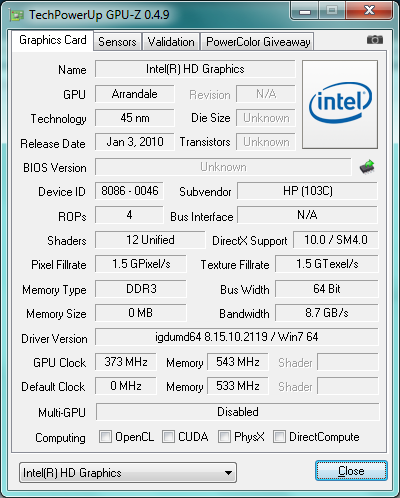Select the Graphics Card tab
This screenshot has width=400, height=498.
point(53,40)
